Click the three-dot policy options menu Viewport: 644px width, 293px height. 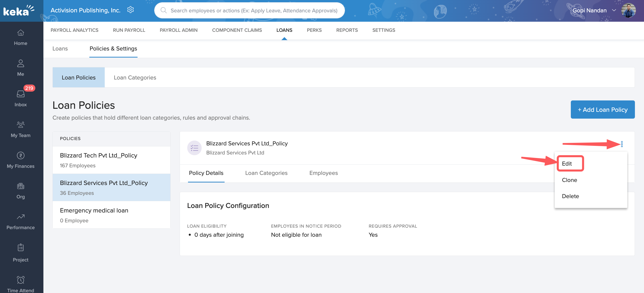point(622,144)
